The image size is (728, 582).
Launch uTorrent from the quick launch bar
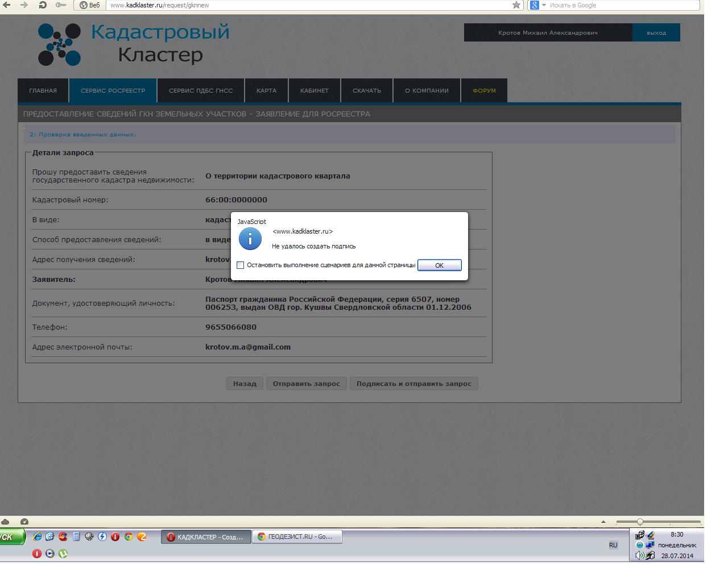click(x=63, y=554)
